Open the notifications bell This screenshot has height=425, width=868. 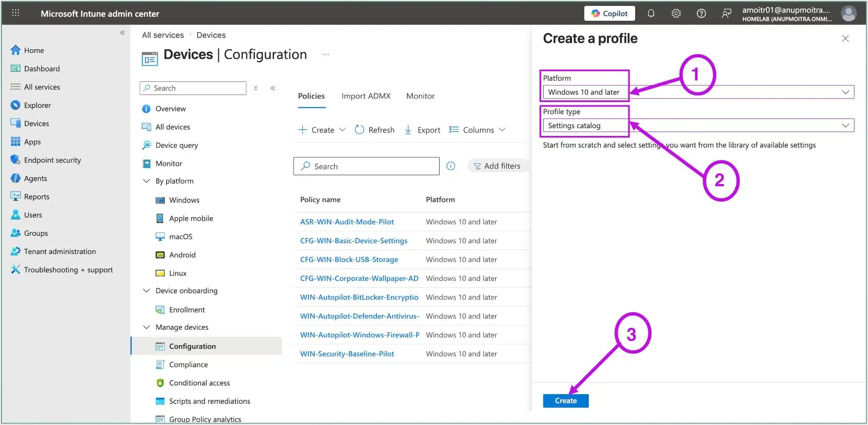pyautogui.click(x=651, y=14)
